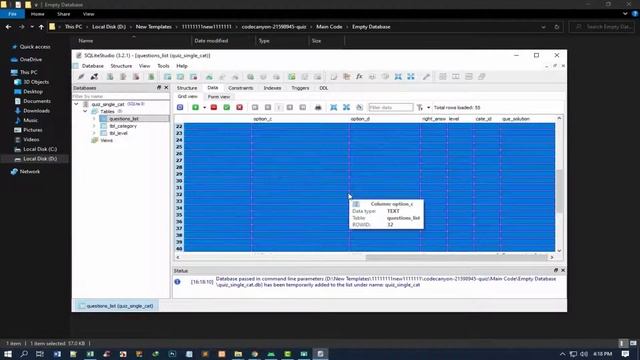
Task: Click the Create table toolbar icon
Action: (x=167, y=77)
